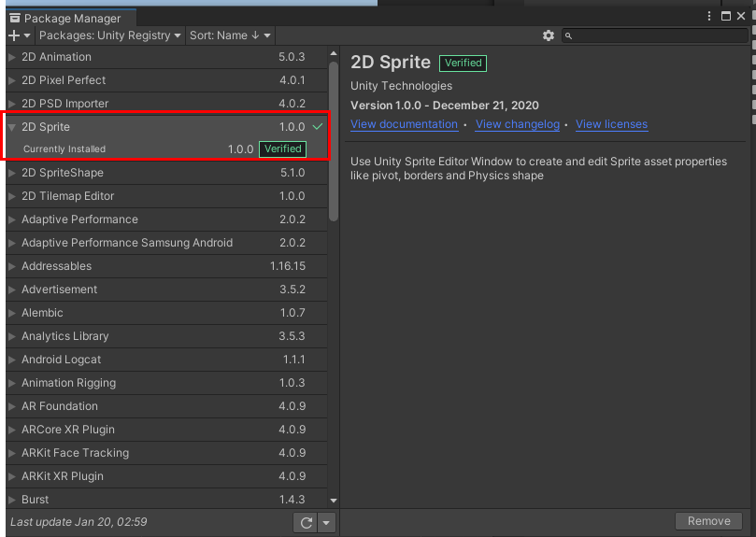Select the Analytics Library package
Screen dimensions: 756x537
click(166, 336)
